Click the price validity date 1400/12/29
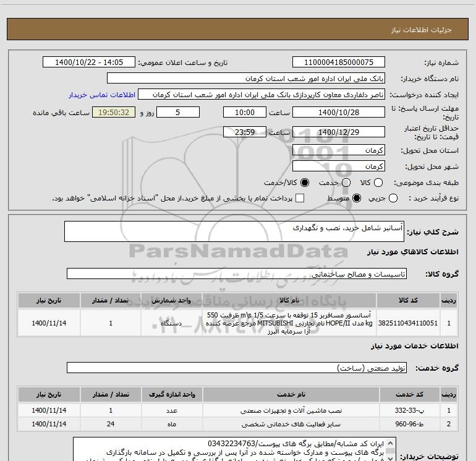The image size is (476, 461). tap(339, 132)
